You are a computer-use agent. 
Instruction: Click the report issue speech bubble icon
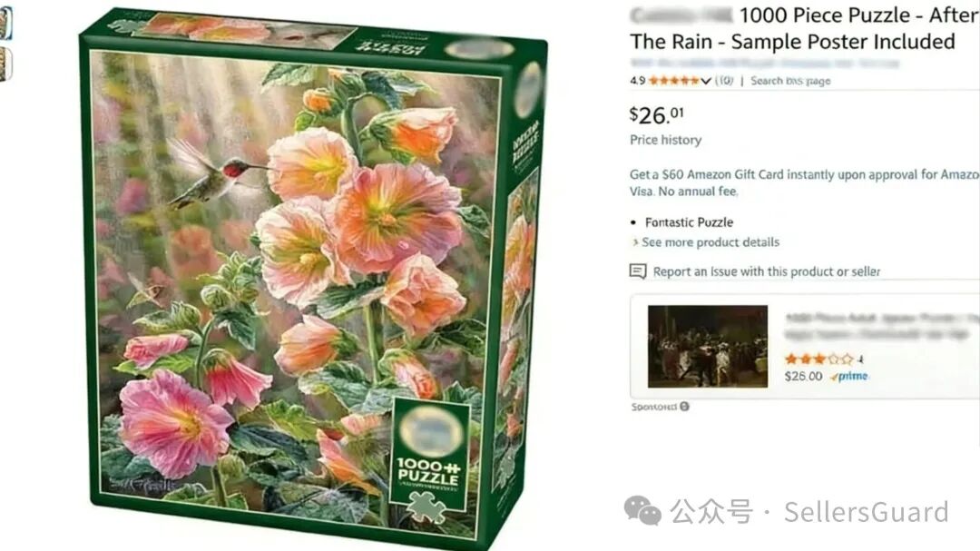(x=638, y=271)
